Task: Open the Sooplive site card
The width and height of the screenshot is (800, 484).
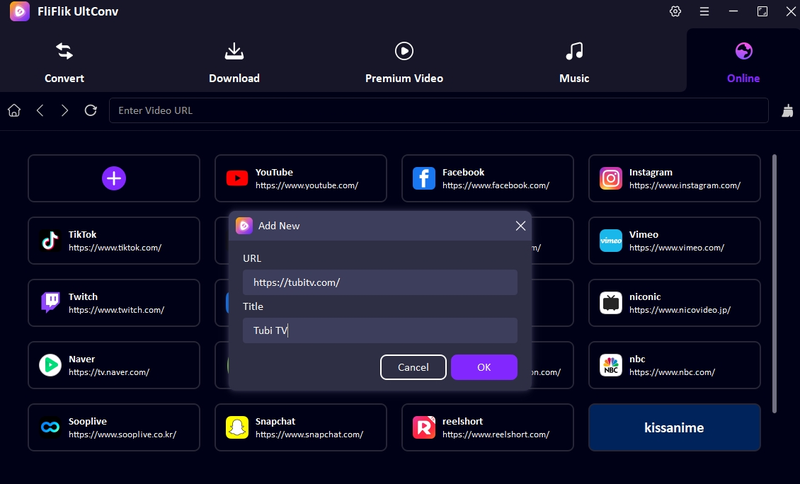Action: [114, 427]
